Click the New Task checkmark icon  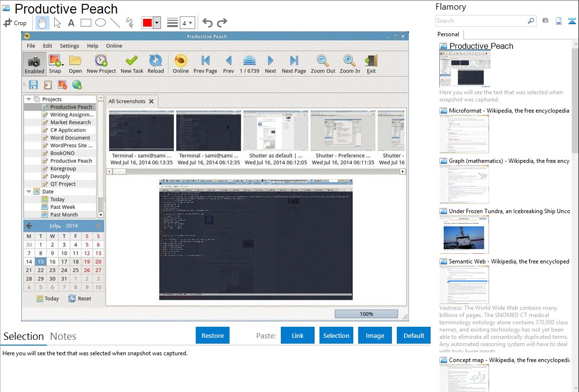coord(132,64)
